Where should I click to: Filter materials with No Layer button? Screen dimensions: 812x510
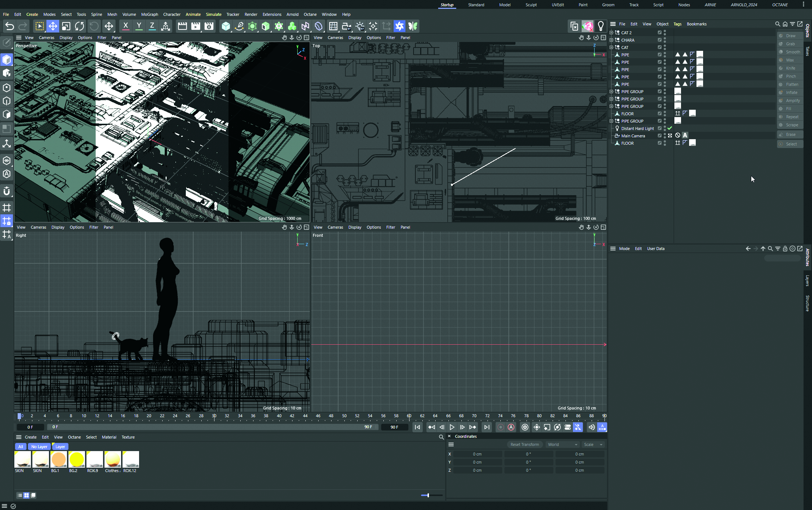tap(39, 447)
